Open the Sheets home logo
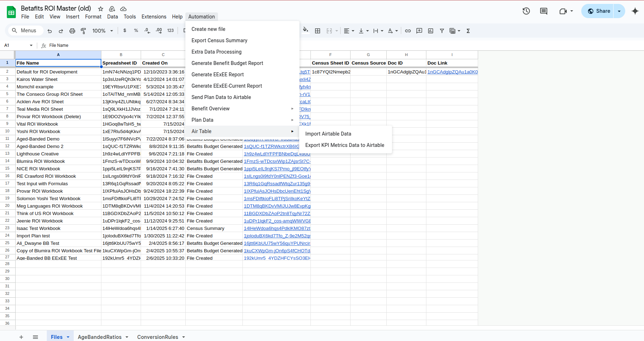Screen dimensions: 644x341 [11, 12]
